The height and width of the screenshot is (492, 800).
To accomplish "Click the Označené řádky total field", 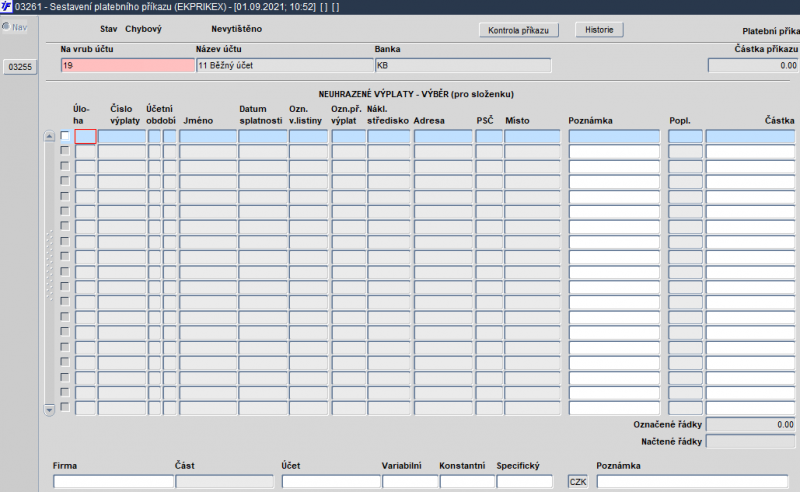I will point(751,425).
